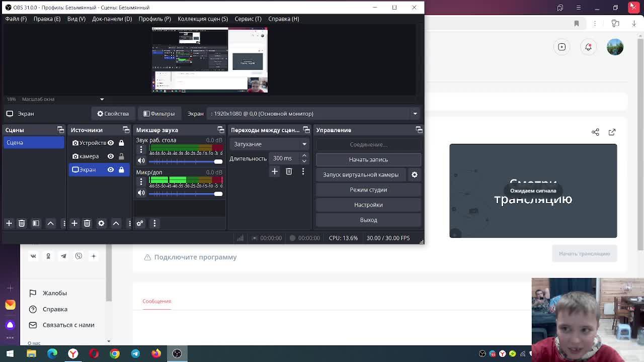Toggle visibility of камера source
The image size is (644, 362).
tap(111, 156)
